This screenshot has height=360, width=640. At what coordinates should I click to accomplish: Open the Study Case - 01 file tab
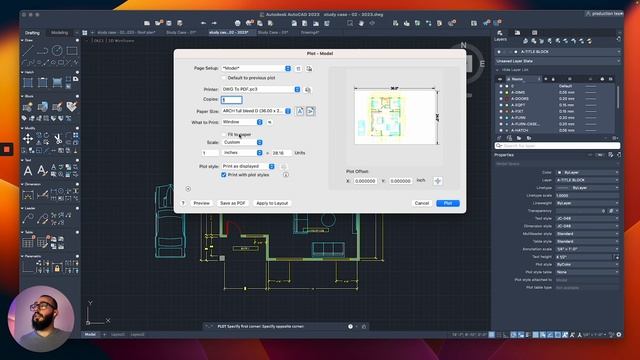click(181, 32)
